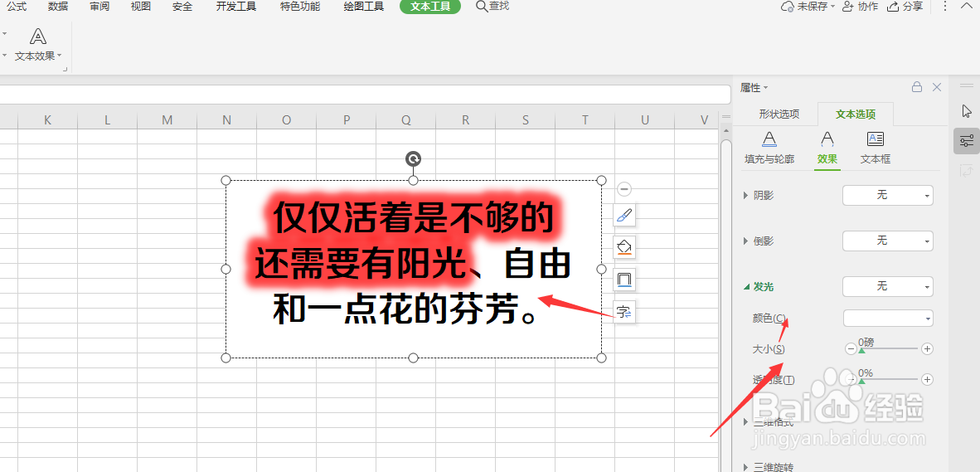Click the rotate handle above the text box

coord(413,158)
